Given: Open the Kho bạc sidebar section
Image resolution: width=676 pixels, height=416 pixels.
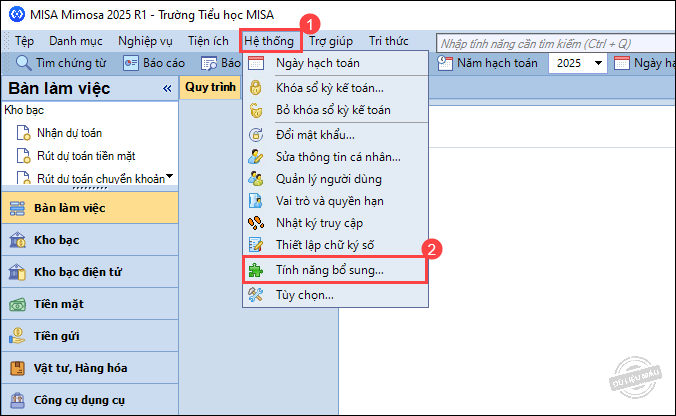Looking at the screenshot, I should 90,240.
